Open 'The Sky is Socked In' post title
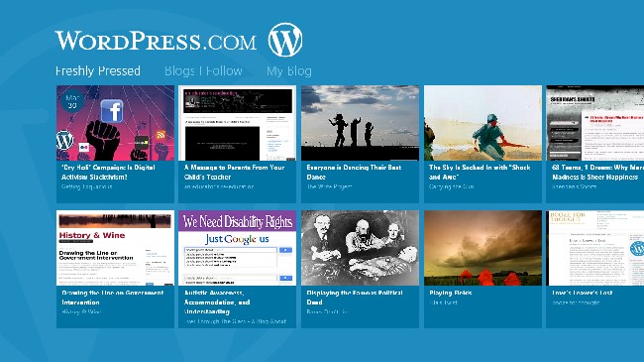 480,172
